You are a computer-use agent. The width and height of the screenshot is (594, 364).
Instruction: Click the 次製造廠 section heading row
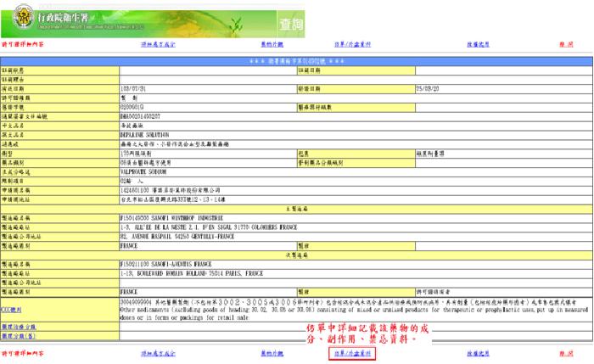297,255
